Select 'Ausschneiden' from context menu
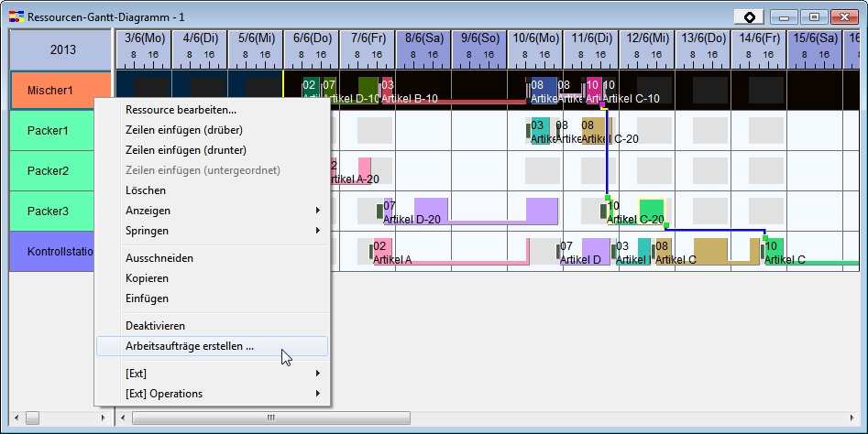The height and width of the screenshot is (434, 868). point(159,258)
